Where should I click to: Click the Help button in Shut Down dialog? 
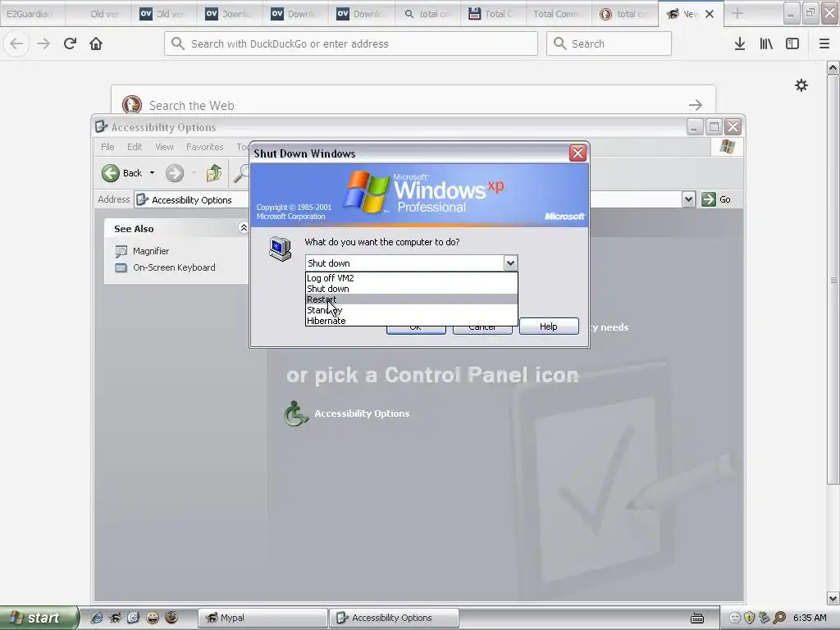pyautogui.click(x=549, y=326)
